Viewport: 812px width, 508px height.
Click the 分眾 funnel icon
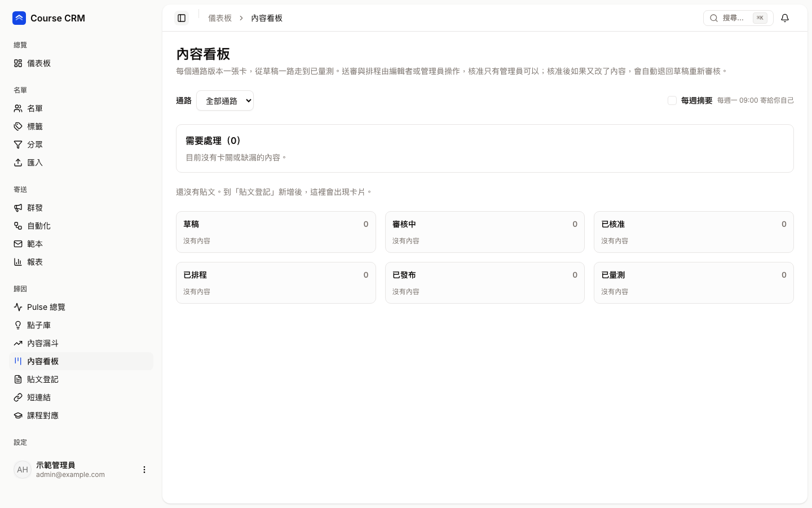pos(18,144)
